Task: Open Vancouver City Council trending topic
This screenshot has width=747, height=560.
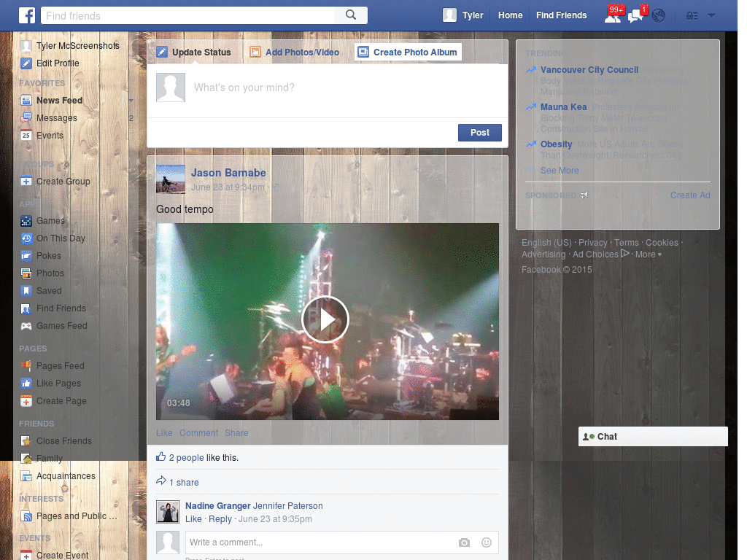Action: point(589,70)
